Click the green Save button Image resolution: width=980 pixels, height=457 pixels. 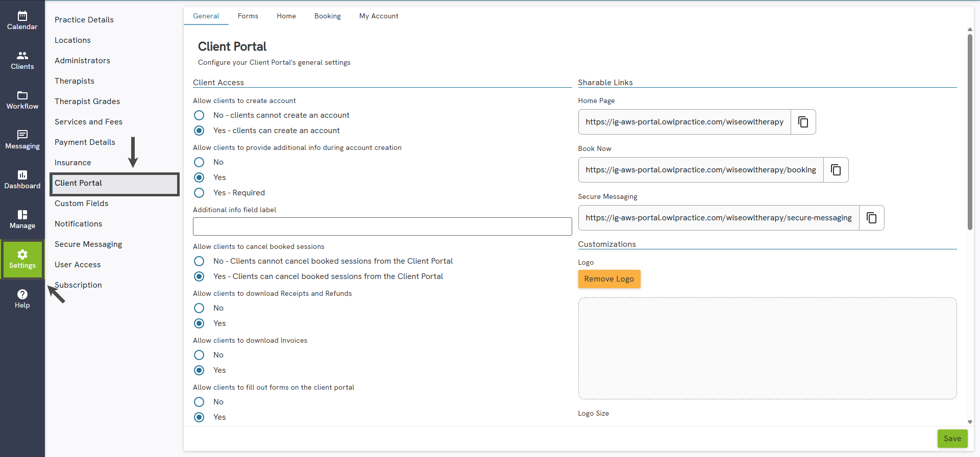tap(952, 439)
